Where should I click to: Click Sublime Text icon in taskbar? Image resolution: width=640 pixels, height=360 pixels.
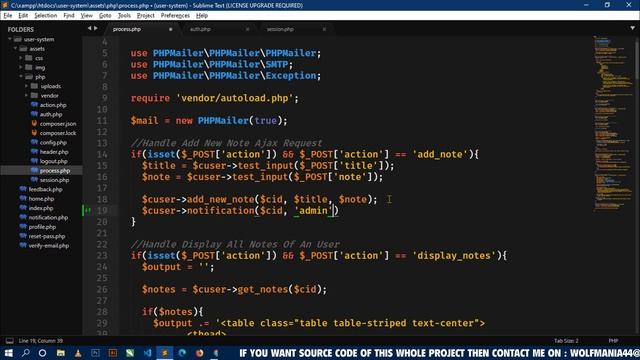pyautogui.click(x=165, y=353)
